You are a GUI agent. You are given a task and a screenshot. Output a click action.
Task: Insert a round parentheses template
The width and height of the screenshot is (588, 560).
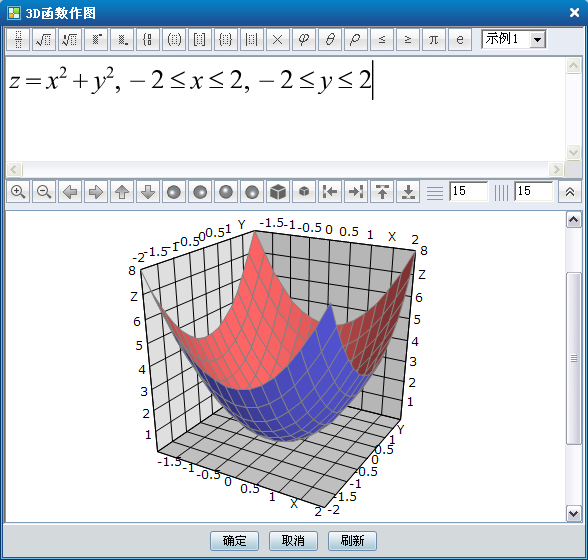pyautogui.click(x=174, y=39)
